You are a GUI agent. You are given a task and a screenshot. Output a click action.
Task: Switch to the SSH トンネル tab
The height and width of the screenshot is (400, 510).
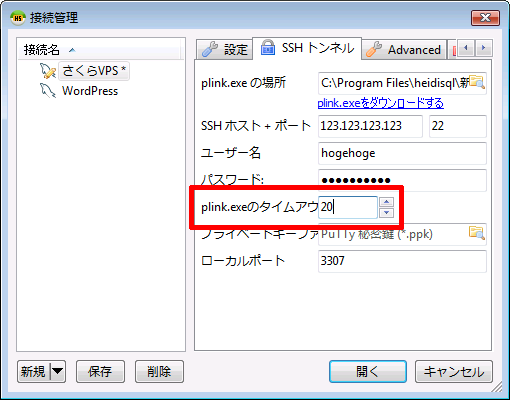coord(307,48)
